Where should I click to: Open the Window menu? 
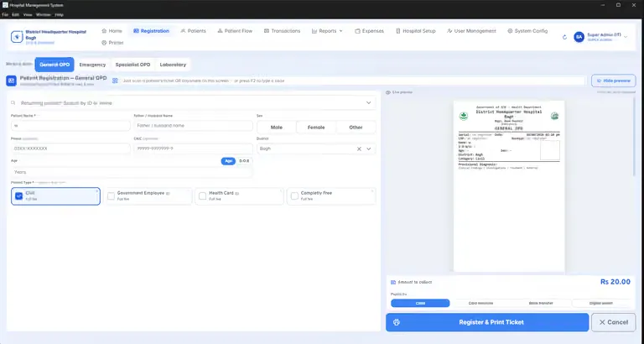[x=43, y=14]
